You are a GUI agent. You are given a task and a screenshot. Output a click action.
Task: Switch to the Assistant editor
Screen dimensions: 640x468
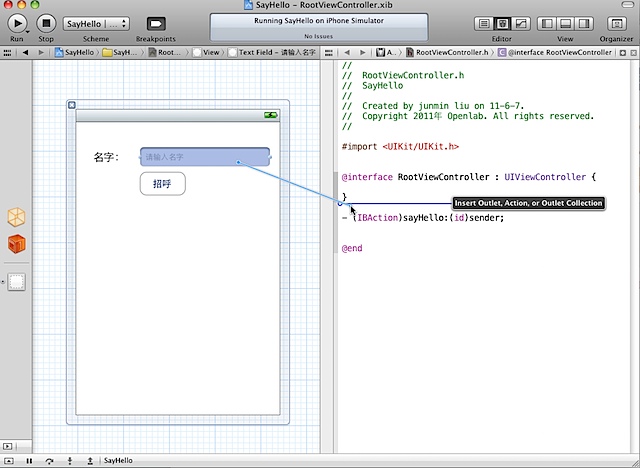[502, 24]
